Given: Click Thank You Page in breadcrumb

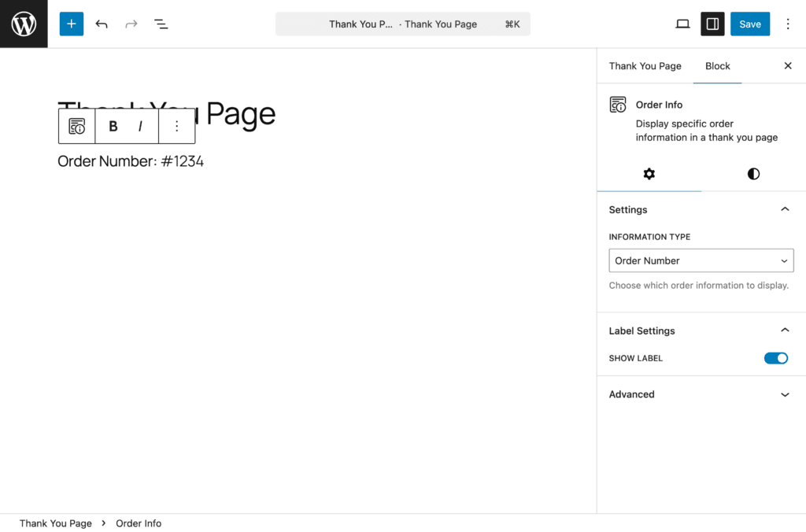Looking at the screenshot, I should [56, 523].
